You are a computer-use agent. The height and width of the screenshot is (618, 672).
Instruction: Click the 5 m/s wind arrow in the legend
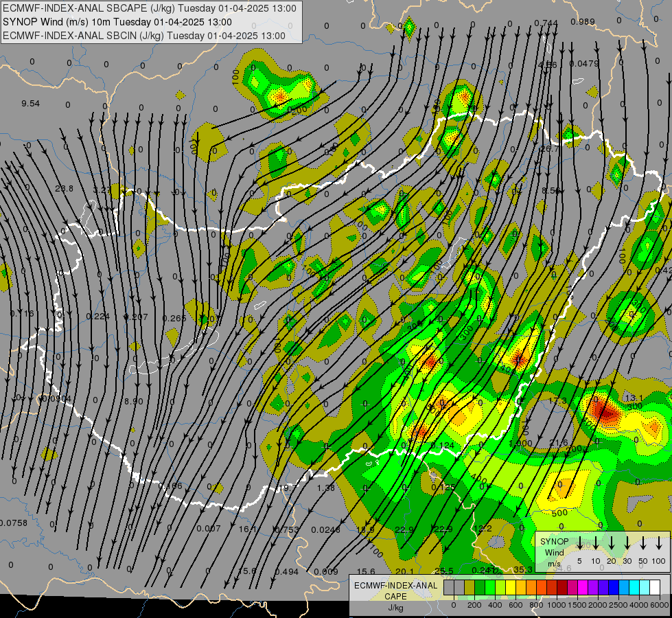coord(579,543)
